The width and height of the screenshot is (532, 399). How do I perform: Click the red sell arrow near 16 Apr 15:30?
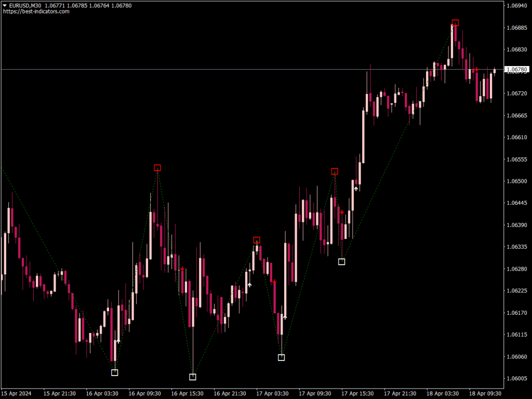[x=182, y=269]
